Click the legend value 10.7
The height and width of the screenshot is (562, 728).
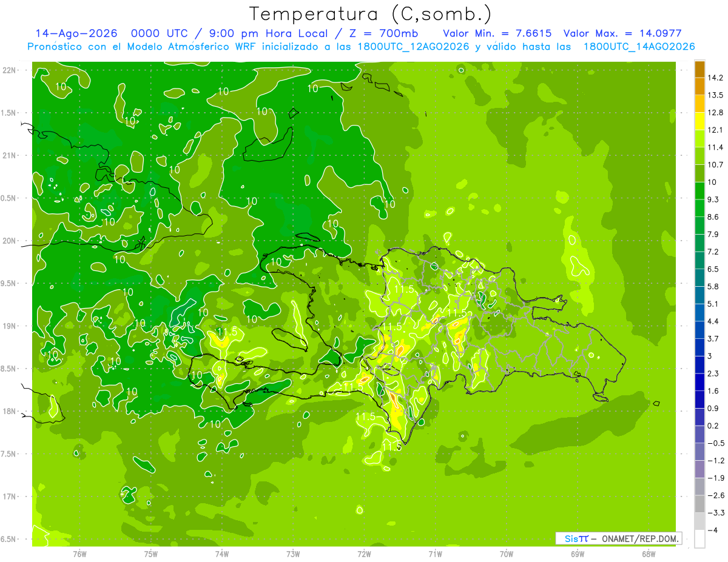(715, 165)
